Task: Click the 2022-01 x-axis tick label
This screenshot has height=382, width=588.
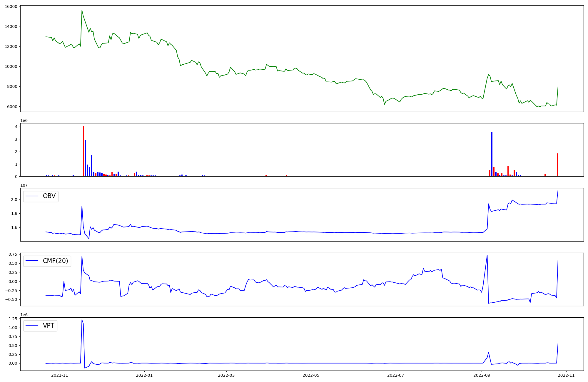Action: tap(144, 375)
